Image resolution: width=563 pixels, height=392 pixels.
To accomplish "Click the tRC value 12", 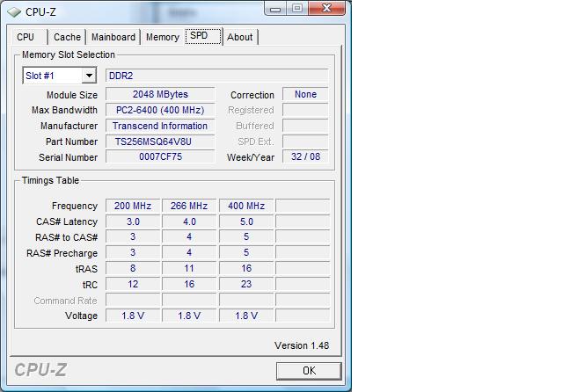I will 133,284.
